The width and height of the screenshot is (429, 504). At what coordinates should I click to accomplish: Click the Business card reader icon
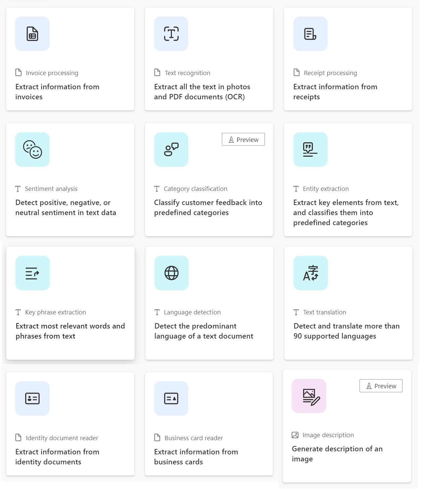coord(171,398)
